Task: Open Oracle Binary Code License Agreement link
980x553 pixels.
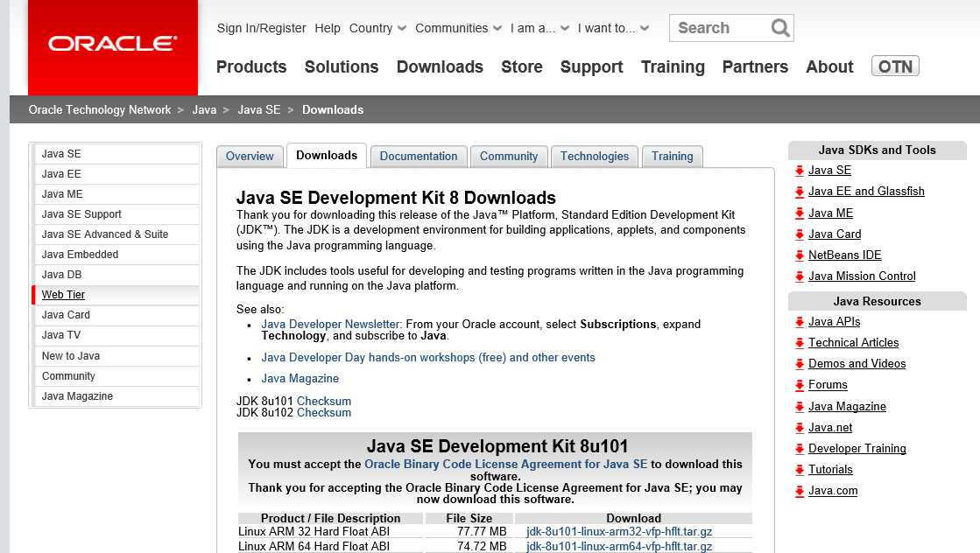Action: point(505,464)
